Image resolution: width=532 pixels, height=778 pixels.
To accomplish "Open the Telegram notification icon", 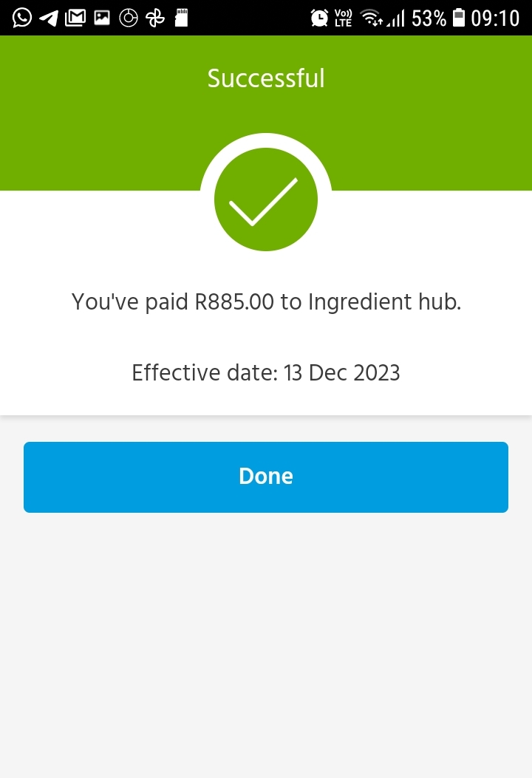I will pyautogui.click(x=49, y=18).
